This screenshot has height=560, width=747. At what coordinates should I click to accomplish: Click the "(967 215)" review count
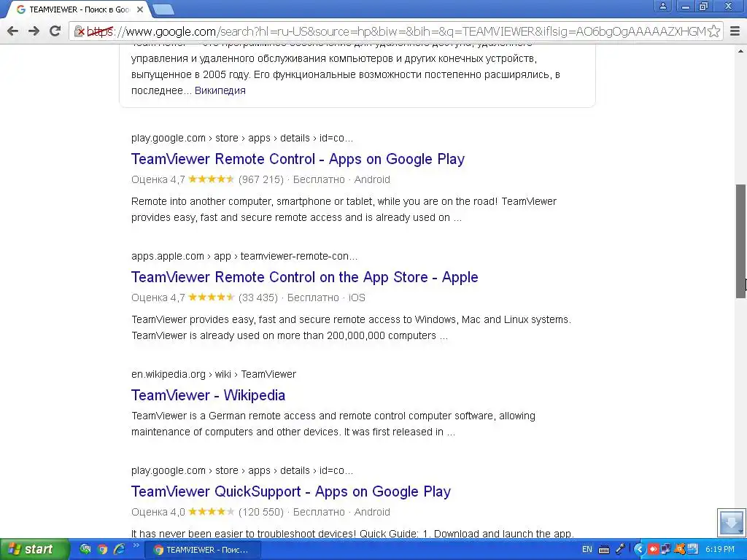pyautogui.click(x=261, y=179)
